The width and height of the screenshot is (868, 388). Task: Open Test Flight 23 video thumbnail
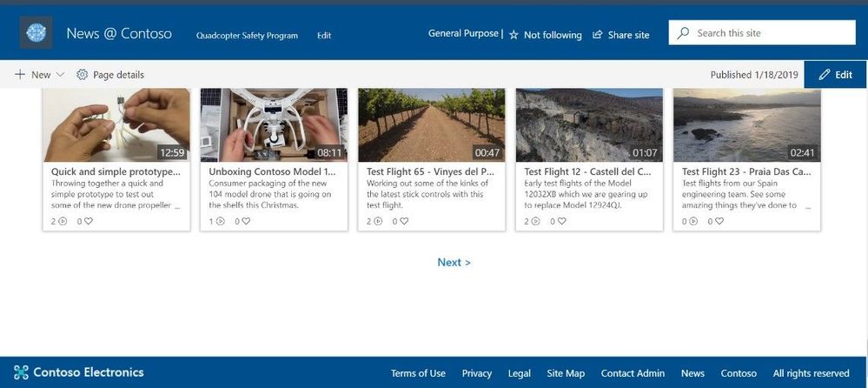pos(746,124)
